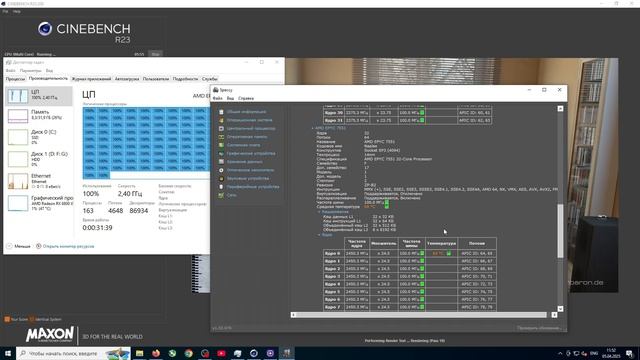Select Disk 0 (C:) in Task Manager
Screen dimensions: 640x360
pyautogui.click(x=39, y=137)
